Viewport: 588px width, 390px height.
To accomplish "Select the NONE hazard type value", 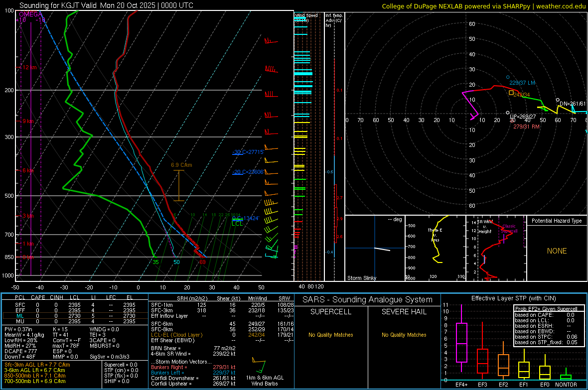I will [557, 251].
